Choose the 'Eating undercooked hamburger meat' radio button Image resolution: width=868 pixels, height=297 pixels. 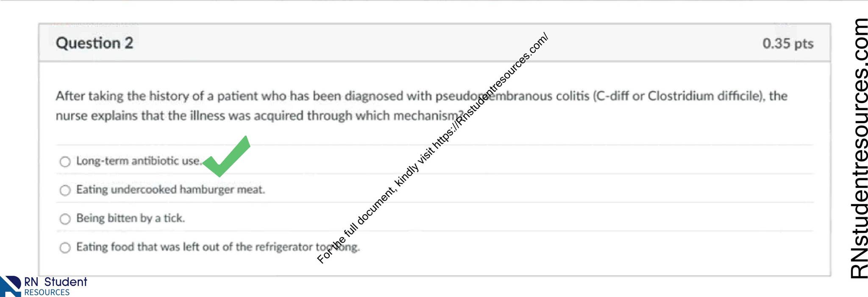point(65,190)
